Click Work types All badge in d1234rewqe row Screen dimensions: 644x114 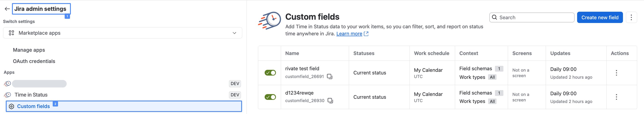pyautogui.click(x=492, y=102)
